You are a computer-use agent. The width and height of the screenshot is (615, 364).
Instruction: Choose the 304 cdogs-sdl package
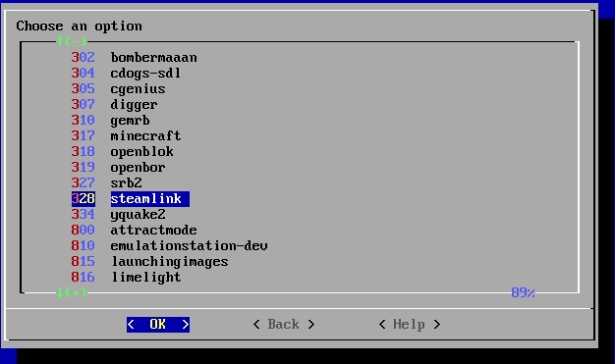point(126,74)
